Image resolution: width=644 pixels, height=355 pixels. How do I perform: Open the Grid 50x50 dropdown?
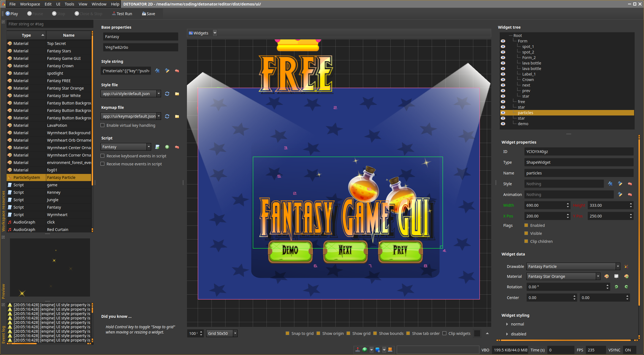[x=235, y=334]
